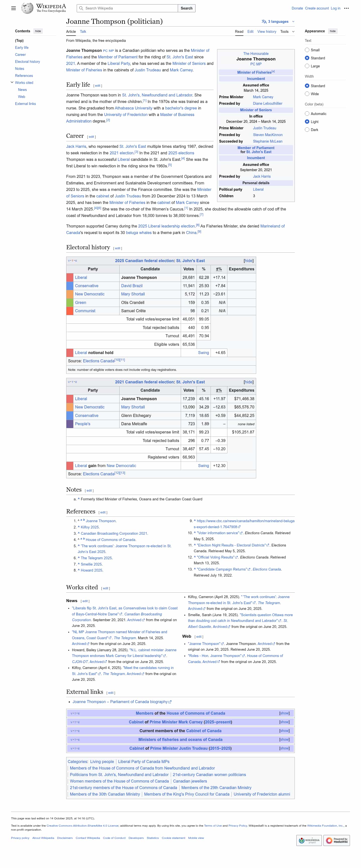The width and height of the screenshot is (361, 868).
Task: Click the languages translate icon
Action: 264,22
